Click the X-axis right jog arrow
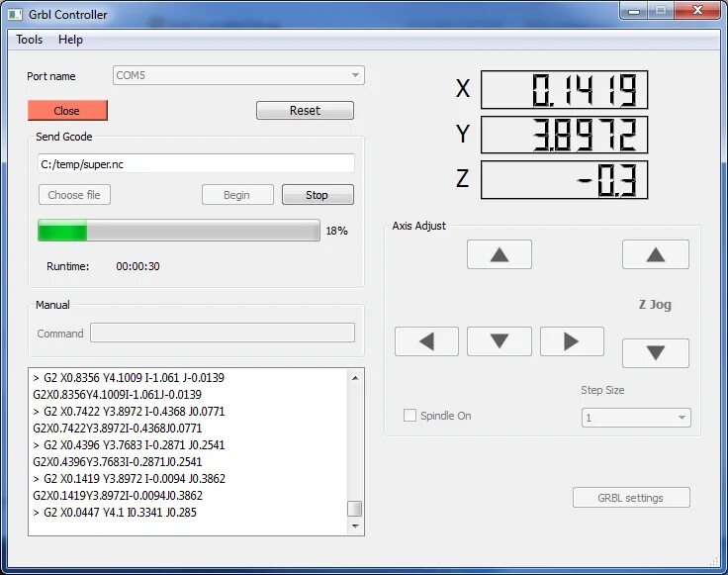Viewport: 728px width, 575px height. pyautogui.click(x=572, y=340)
